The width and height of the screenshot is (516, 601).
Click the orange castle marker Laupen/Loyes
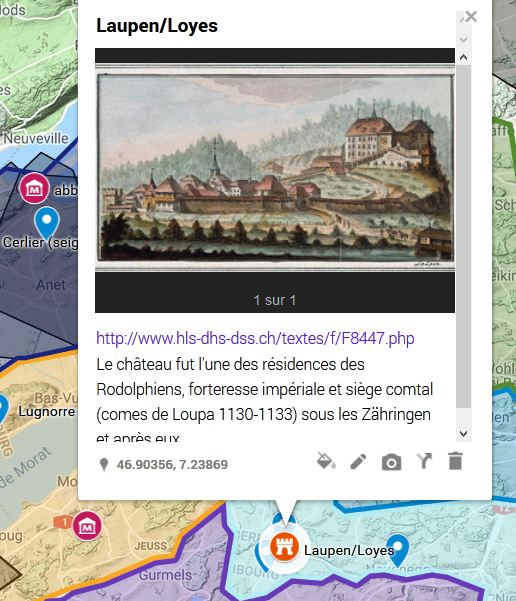coord(284,547)
